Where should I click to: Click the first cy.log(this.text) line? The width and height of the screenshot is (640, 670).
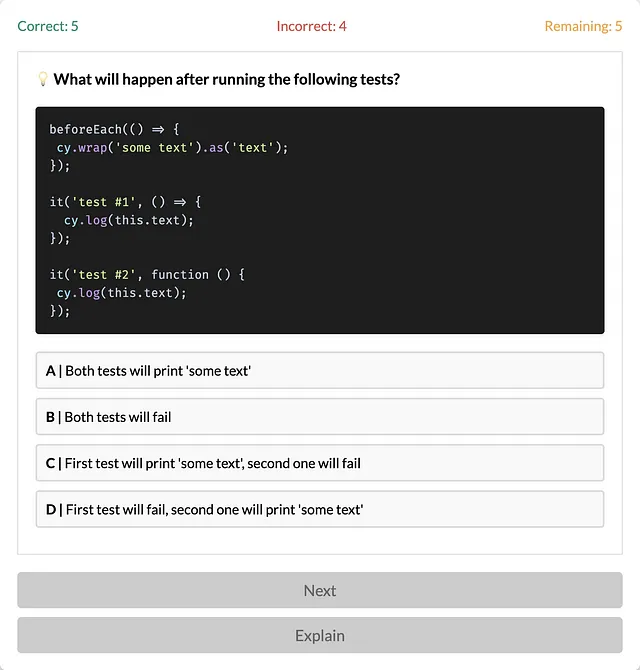[x=129, y=220]
